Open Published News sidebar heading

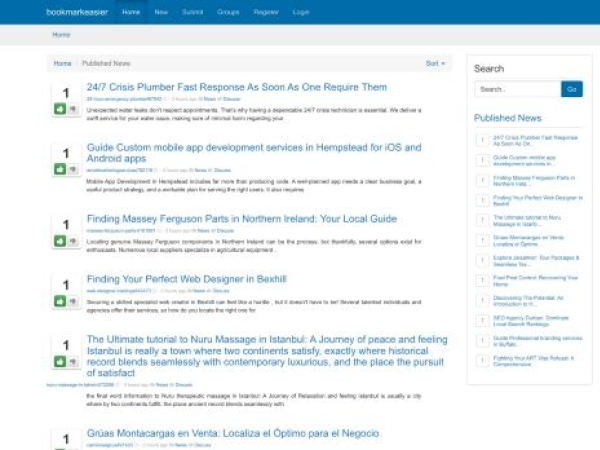click(x=507, y=118)
